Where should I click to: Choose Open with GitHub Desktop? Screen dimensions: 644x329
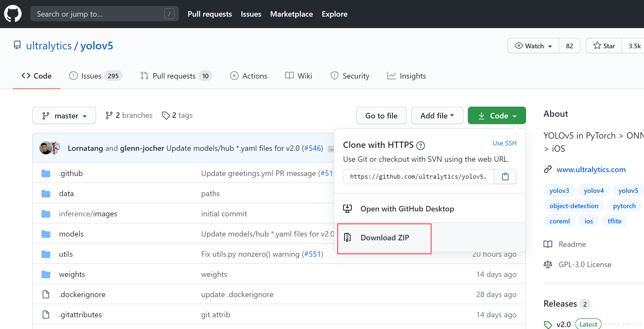pyautogui.click(x=430, y=209)
